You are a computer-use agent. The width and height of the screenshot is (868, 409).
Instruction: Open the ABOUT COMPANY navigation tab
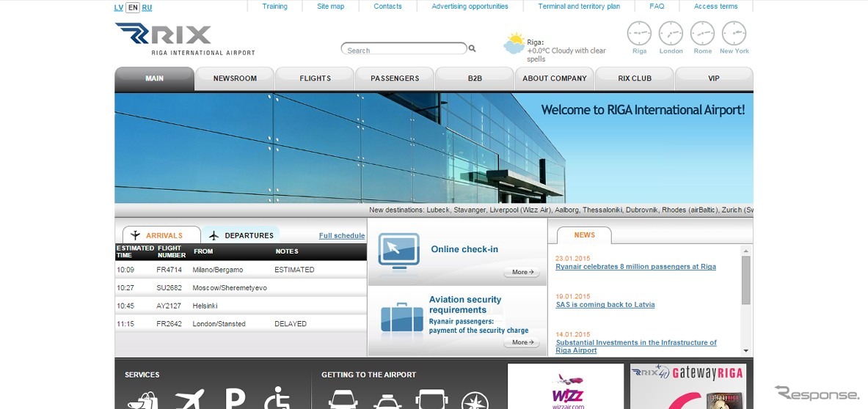555,78
